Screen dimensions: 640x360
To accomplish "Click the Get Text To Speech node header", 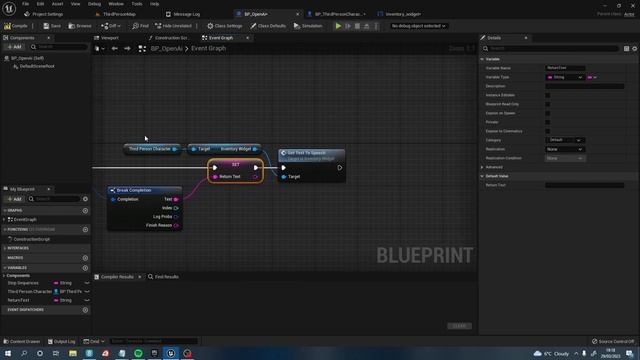I will 311,155.
